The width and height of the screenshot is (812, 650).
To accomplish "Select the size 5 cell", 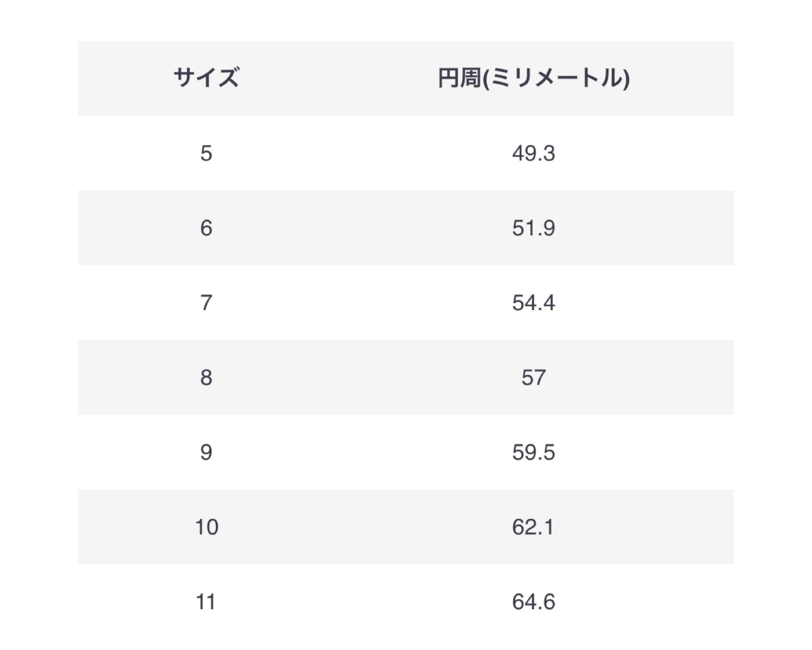I will coord(206,153).
